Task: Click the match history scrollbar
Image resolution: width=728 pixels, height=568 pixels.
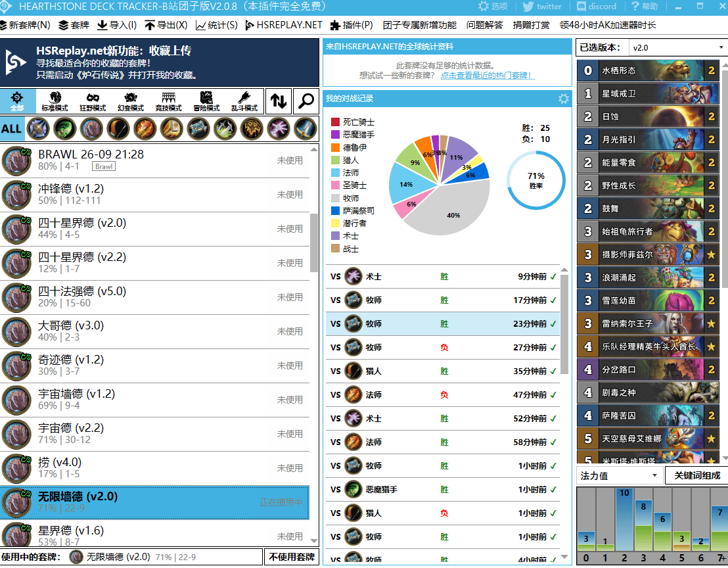Action: pos(564,324)
